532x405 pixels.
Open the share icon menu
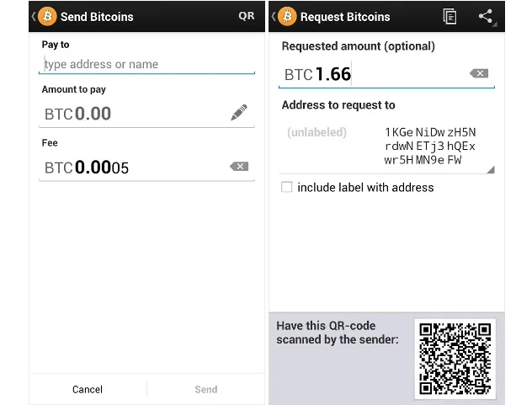(x=486, y=16)
